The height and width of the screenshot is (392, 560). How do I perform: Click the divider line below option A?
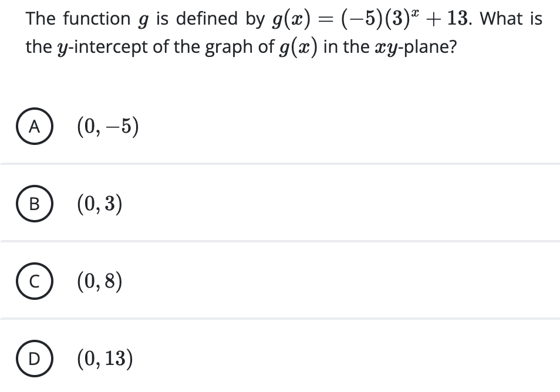(x=280, y=164)
